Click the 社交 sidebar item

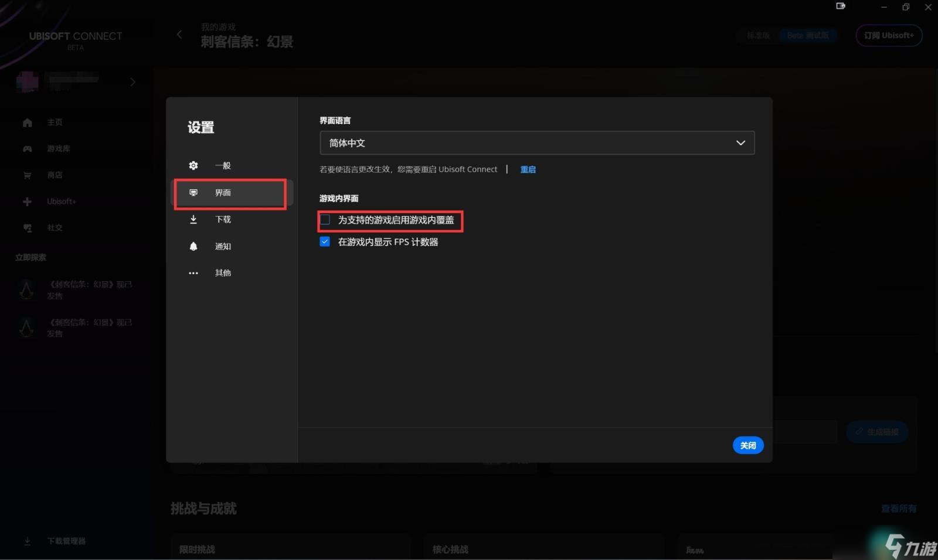pos(55,228)
